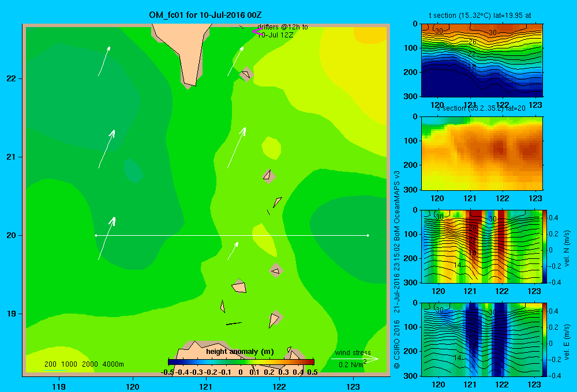577x392 pixels.
Task: Click the '2000' depth contour legend entry
Action: (x=90, y=364)
